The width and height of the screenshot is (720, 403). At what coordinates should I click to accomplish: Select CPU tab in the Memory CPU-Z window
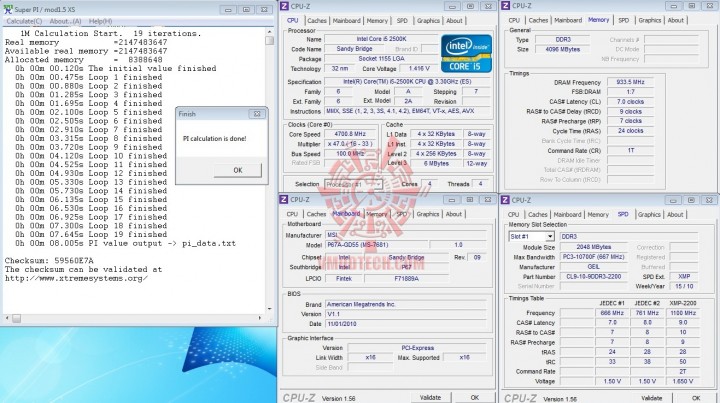tap(514, 20)
